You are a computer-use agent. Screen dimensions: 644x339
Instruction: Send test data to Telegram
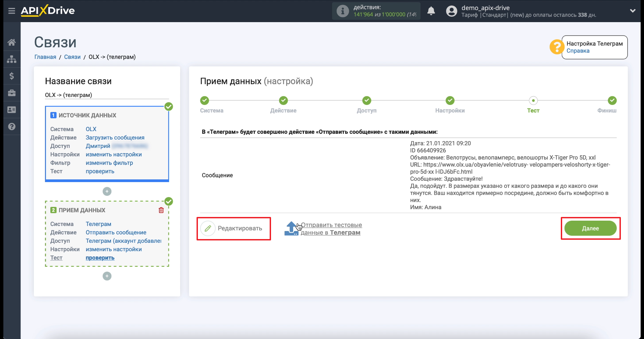(323, 229)
